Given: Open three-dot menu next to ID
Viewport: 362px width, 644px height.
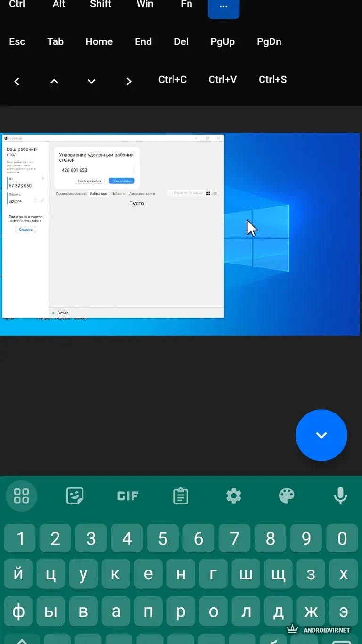Looking at the screenshot, I should (43, 179).
